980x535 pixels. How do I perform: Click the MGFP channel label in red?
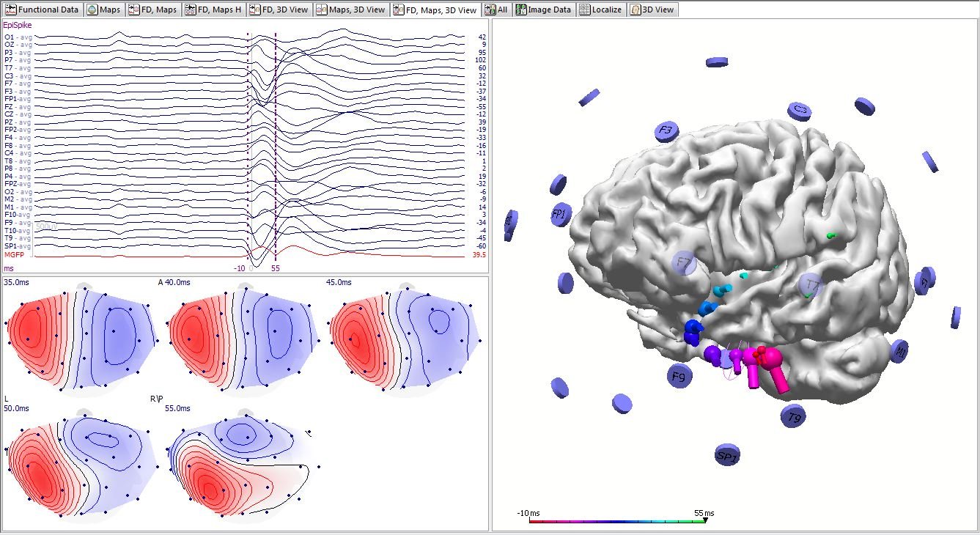13,254
